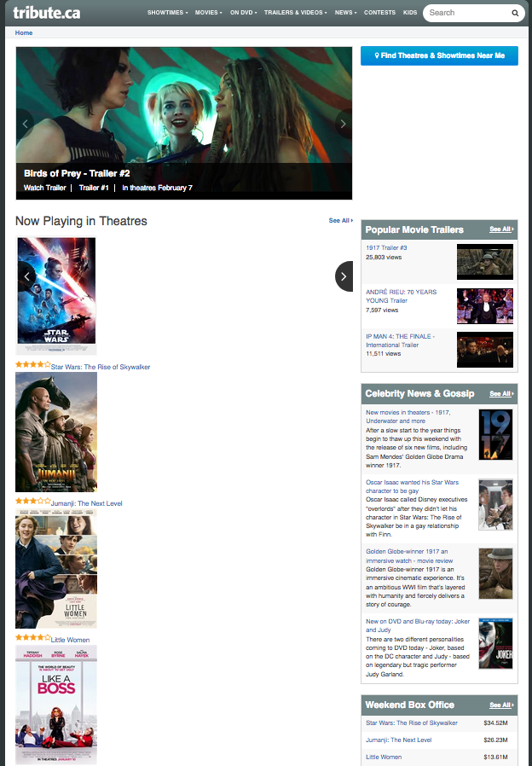The width and height of the screenshot is (532, 766).
Task: Click star rating for Jumanji
Action: point(32,501)
